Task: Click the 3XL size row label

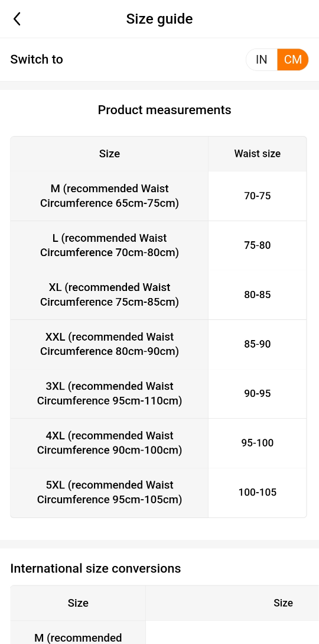Action: pyautogui.click(x=109, y=393)
